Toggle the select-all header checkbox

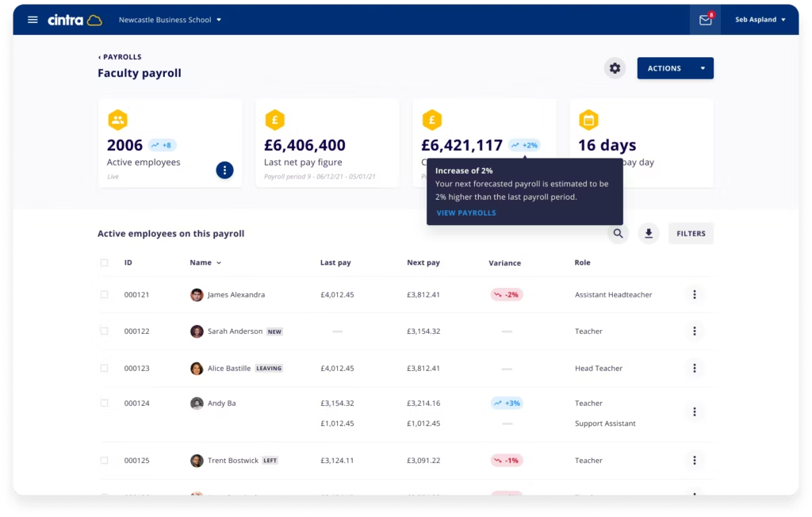pyautogui.click(x=104, y=262)
